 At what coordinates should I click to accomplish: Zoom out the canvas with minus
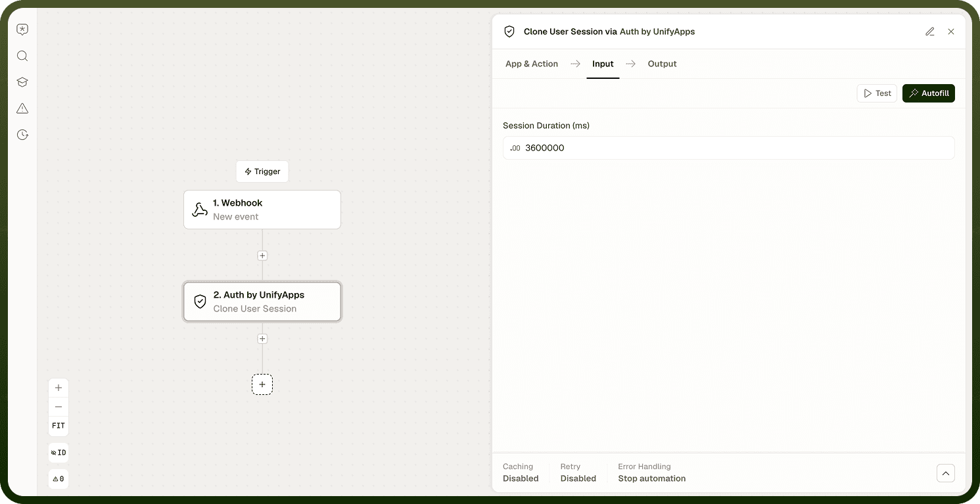tap(58, 407)
